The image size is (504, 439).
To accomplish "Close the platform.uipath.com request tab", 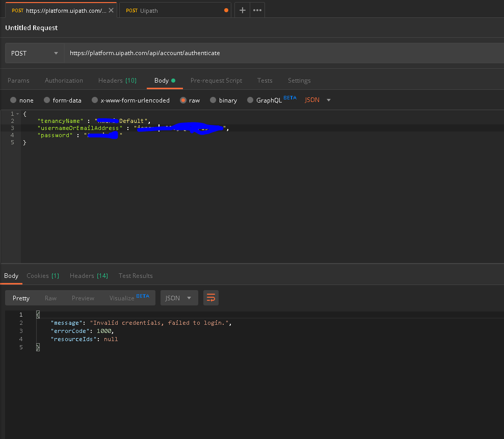I will click(111, 10).
